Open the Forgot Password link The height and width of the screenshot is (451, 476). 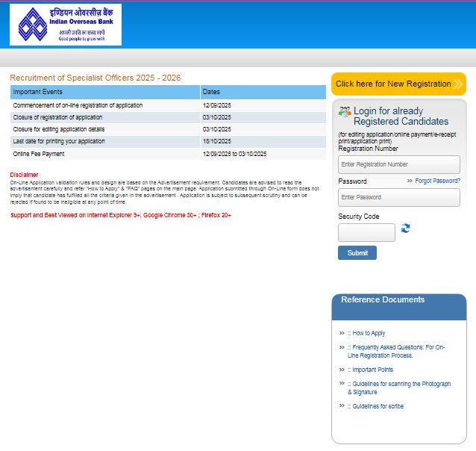437,181
